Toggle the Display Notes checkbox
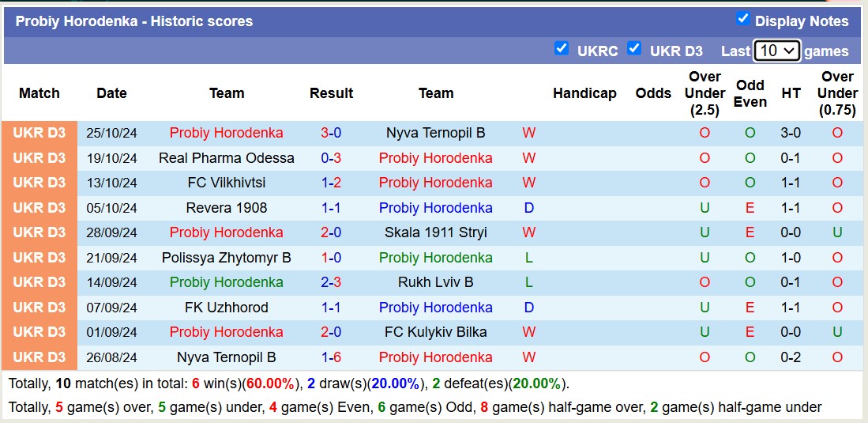The image size is (868, 423). 742,19
